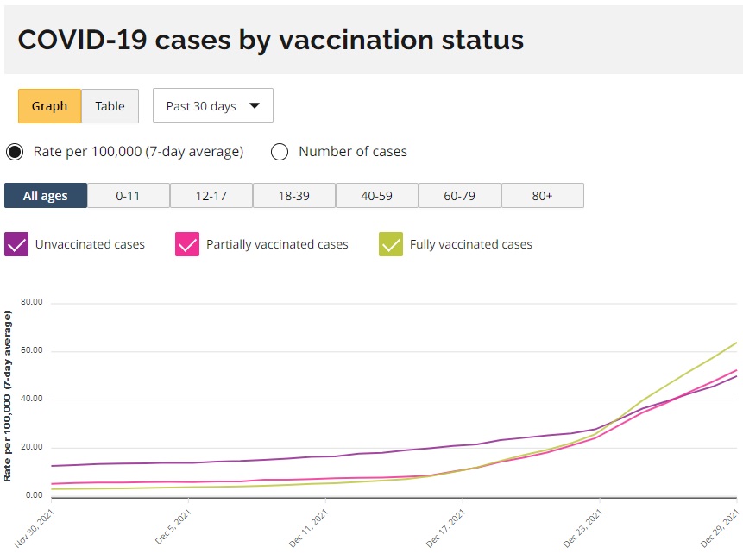Uncheck Partially vaccinated cases pink checkbox
Image resolution: width=743 pixels, height=560 pixels.
[x=187, y=244]
